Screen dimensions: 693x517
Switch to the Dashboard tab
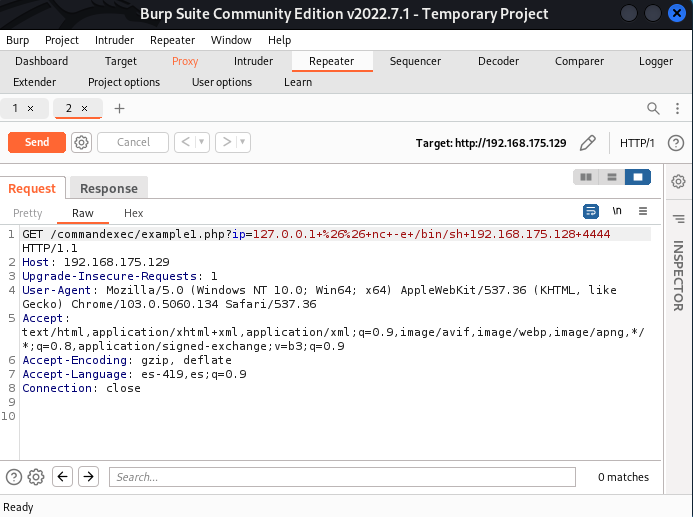point(42,61)
